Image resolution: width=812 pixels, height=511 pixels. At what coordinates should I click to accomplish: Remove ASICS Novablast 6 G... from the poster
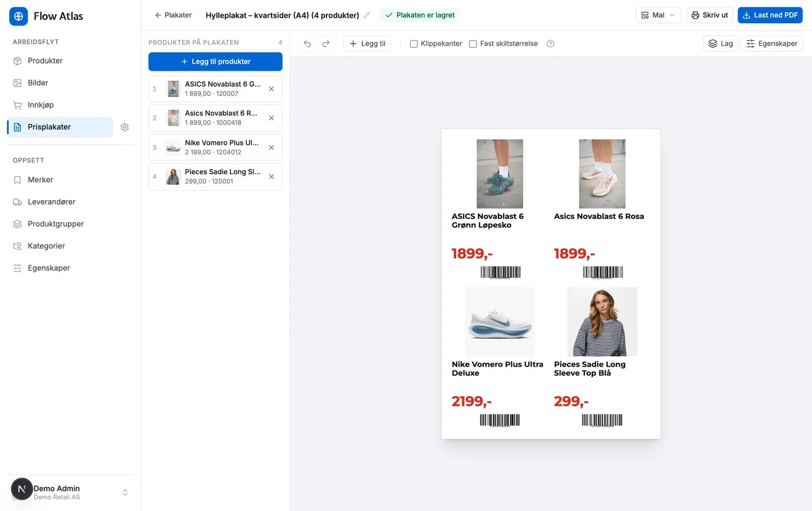[x=272, y=89]
